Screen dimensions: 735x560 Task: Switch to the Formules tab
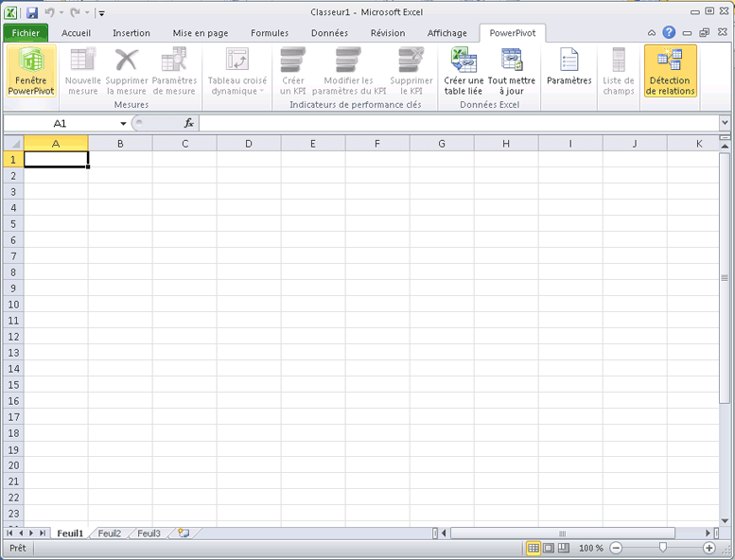pyautogui.click(x=270, y=33)
